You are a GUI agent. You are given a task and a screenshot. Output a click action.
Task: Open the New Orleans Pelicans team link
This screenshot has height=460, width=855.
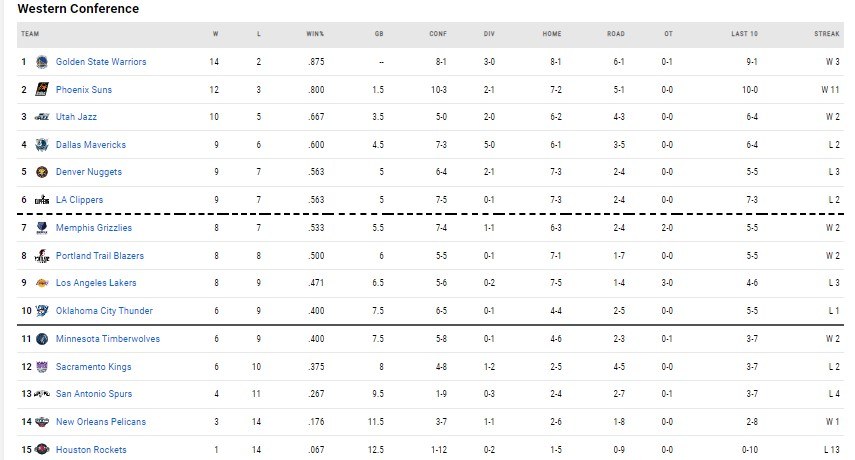(100, 422)
